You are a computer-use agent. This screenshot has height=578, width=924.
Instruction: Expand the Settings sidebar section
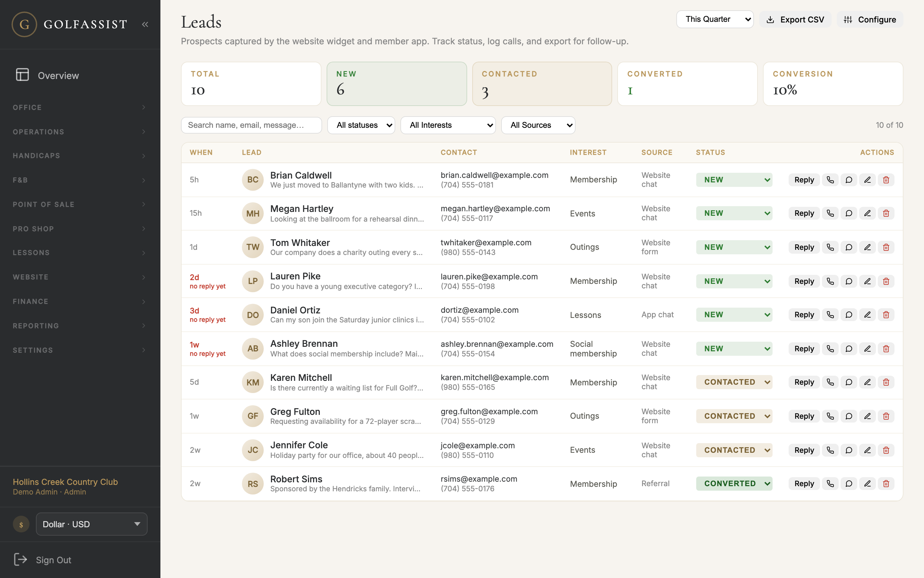click(80, 350)
